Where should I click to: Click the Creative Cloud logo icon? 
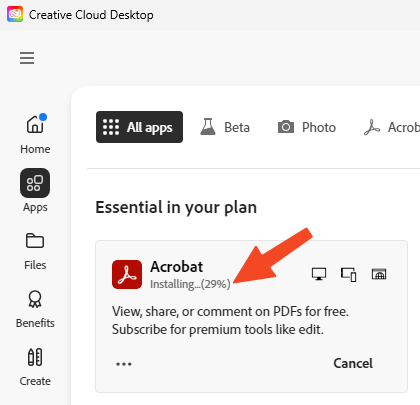[15, 14]
